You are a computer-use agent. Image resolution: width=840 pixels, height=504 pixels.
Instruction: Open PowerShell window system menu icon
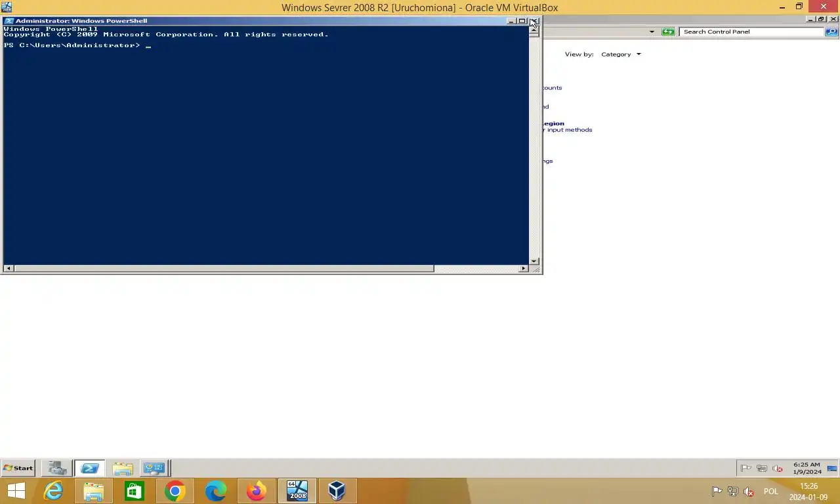coord(9,21)
